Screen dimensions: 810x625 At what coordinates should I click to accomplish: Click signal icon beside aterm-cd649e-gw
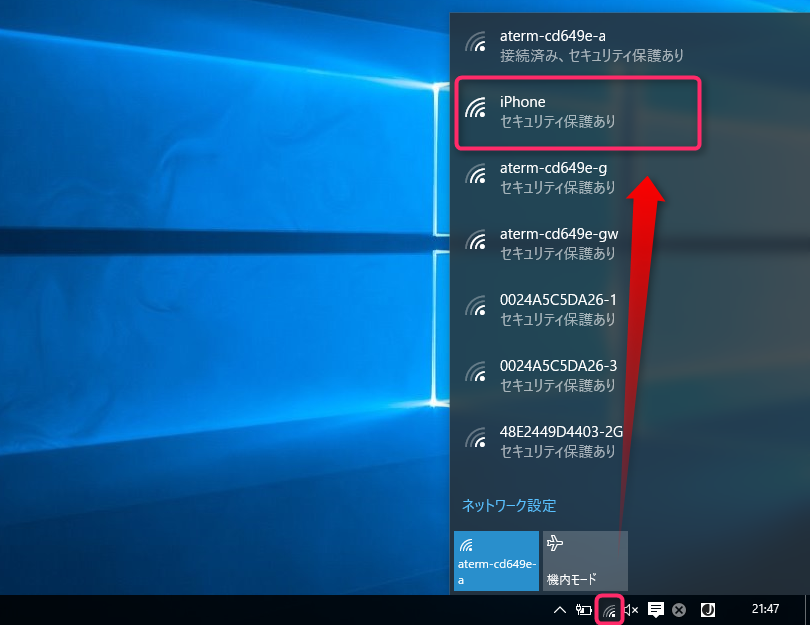coord(476,240)
